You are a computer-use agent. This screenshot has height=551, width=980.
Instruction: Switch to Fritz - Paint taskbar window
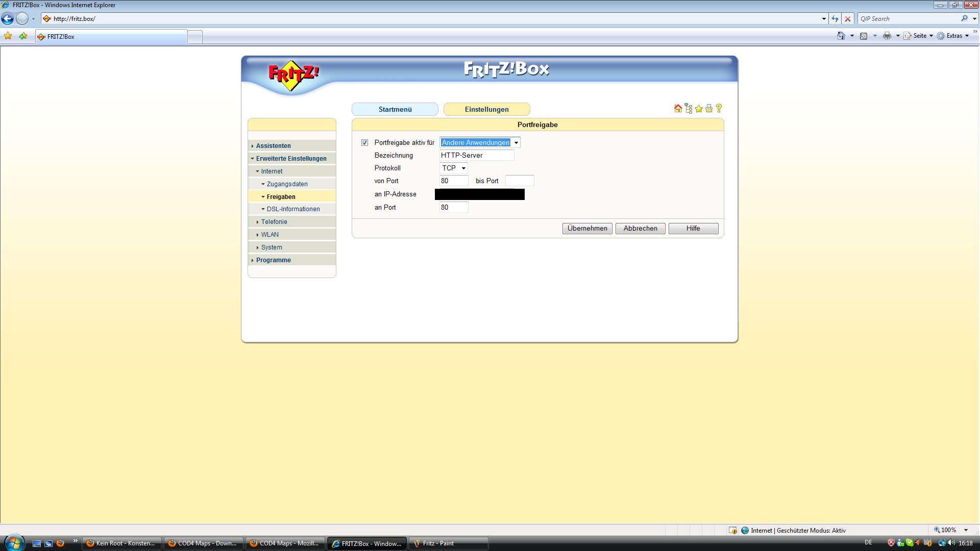(448, 543)
